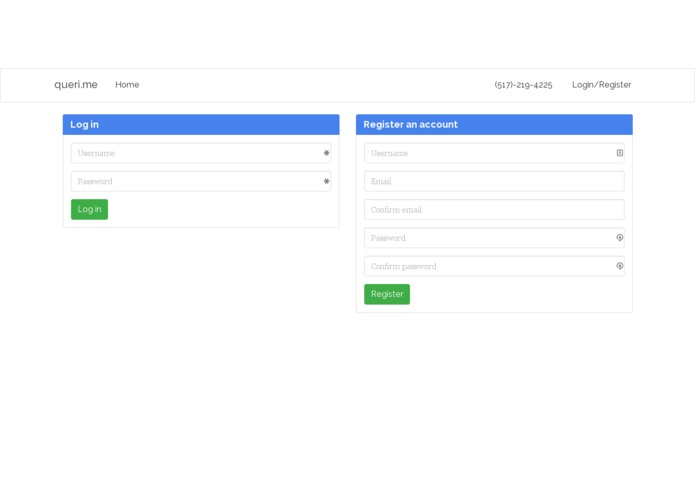Focus the Register Password field
695x494 pixels.
click(494, 238)
